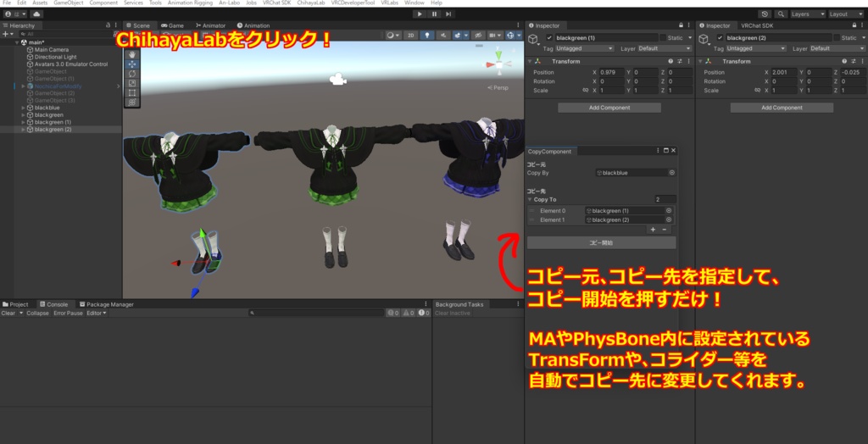Screen dimensions: 868x444
Task: Expand blackblue in Hierarchy
Action: (23, 108)
